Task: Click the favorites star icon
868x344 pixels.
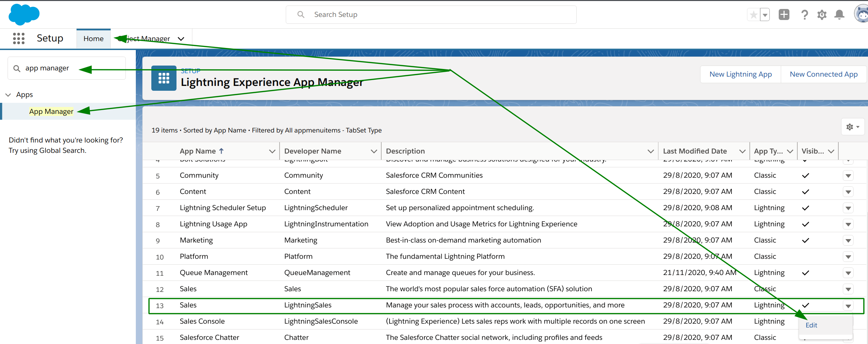Action: pyautogui.click(x=754, y=15)
